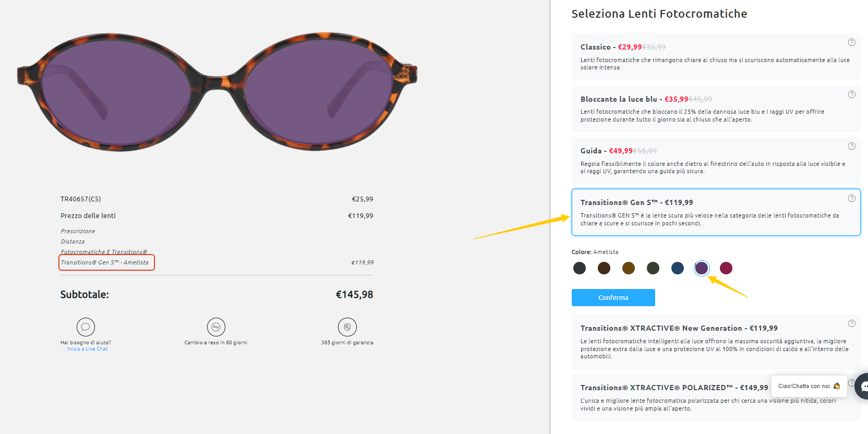Screen dimensions: 868x434
Task: Select the Classico photochromic lens option
Action: point(716,57)
